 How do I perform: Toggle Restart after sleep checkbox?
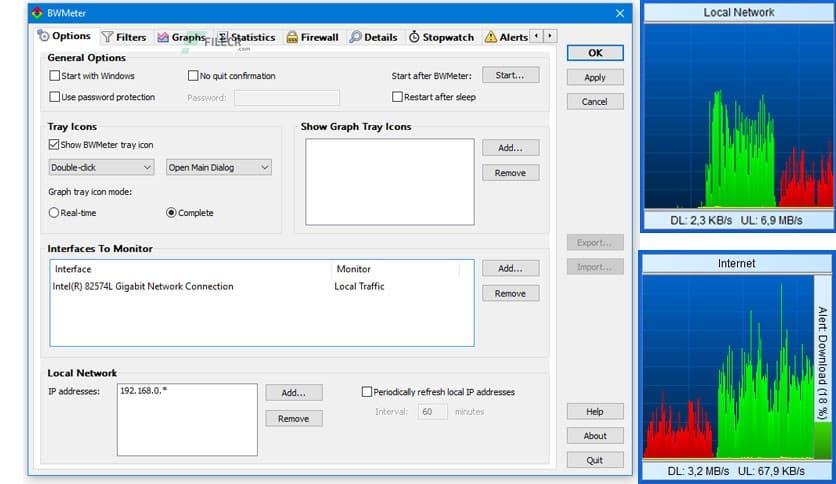[x=397, y=97]
